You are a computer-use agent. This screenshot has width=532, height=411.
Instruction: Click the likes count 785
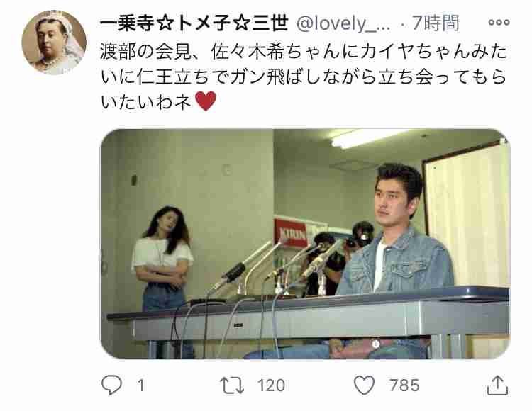404,385
